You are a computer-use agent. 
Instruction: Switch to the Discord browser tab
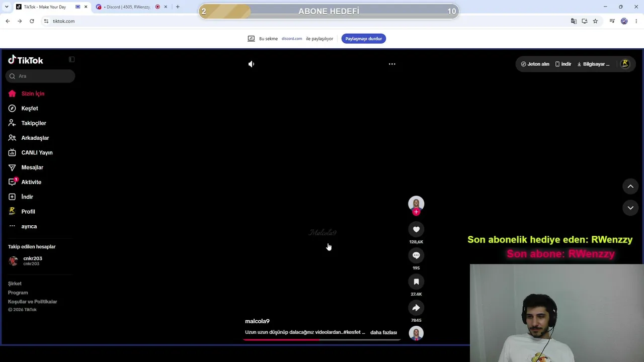click(x=128, y=7)
